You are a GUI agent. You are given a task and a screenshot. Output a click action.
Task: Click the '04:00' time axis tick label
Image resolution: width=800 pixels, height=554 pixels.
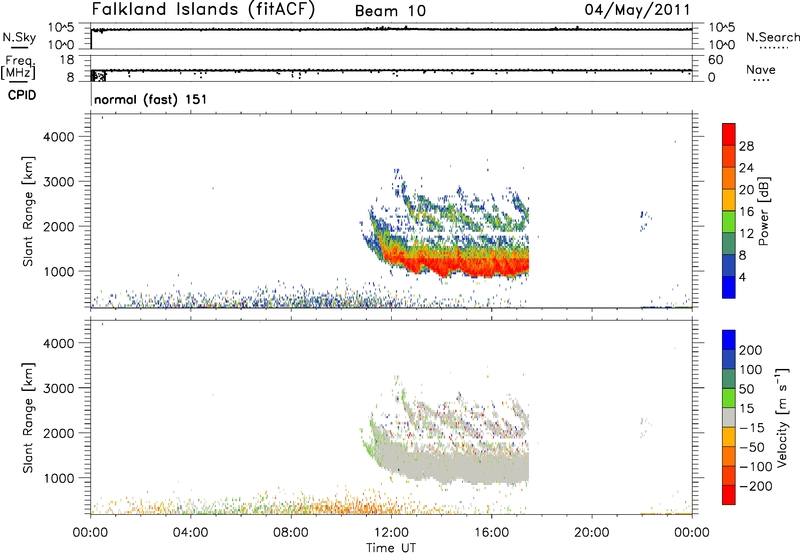tap(191, 533)
